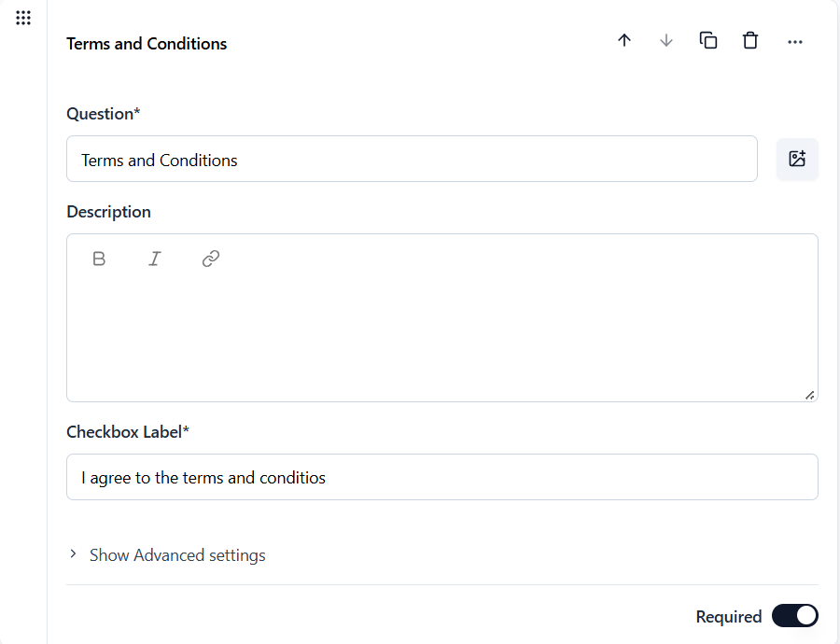Delete the question using the trash icon
840x644 pixels.
pyautogui.click(x=749, y=41)
